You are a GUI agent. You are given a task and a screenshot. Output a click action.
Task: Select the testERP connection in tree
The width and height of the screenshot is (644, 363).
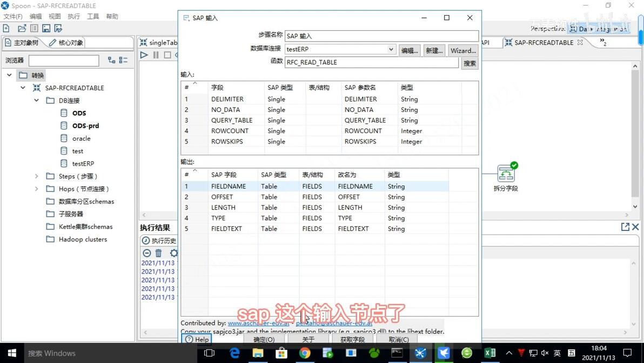click(83, 163)
